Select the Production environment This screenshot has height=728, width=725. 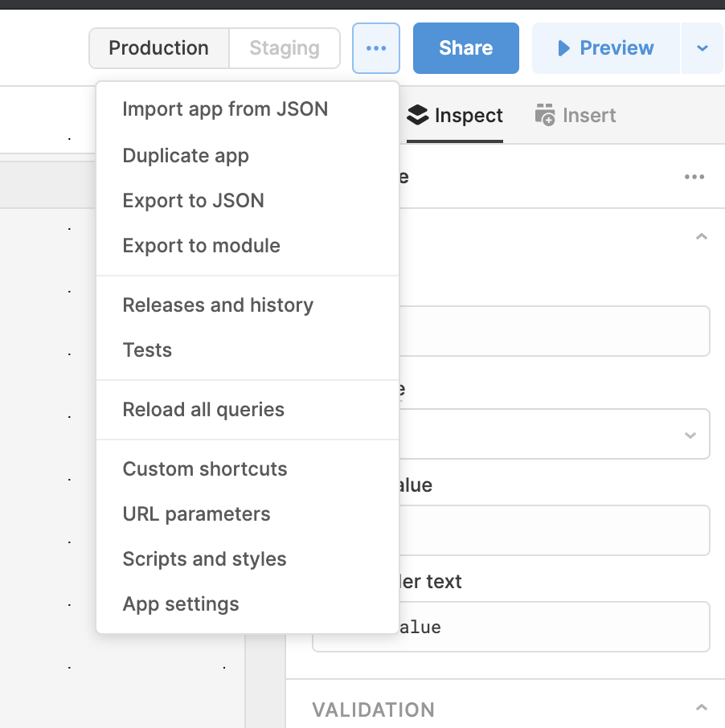pos(158,47)
